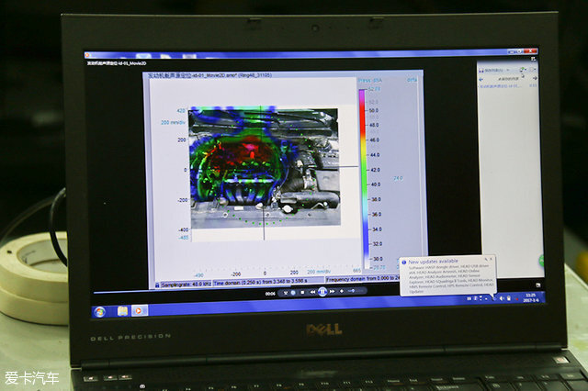Image resolution: width=588 pixels, height=391 pixels.
Task: Click the Windows Start button
Action: click(99, 310)
